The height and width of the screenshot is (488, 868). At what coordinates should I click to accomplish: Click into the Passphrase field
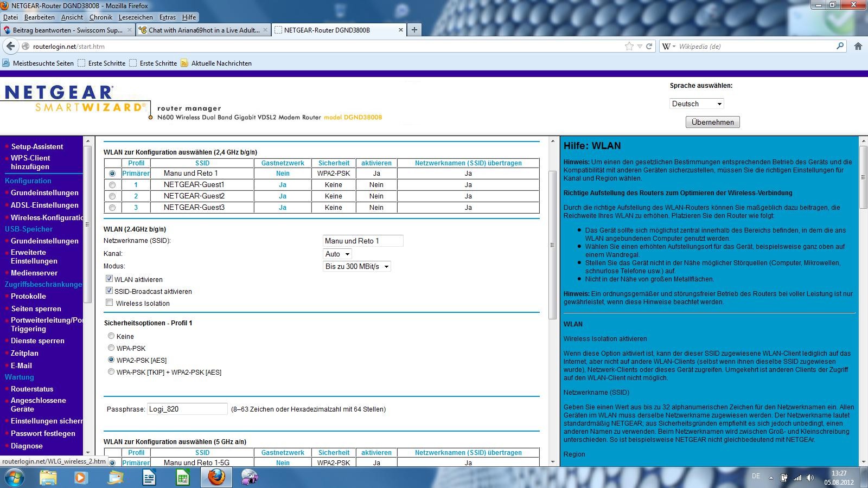pos(187,409)
